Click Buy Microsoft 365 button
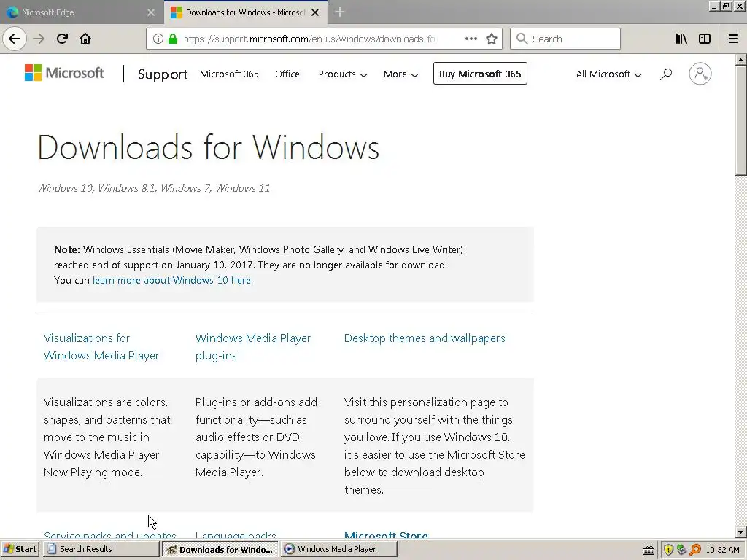Image resolution: width=747 pixels, height=560 pixels. tap(480, 74)
